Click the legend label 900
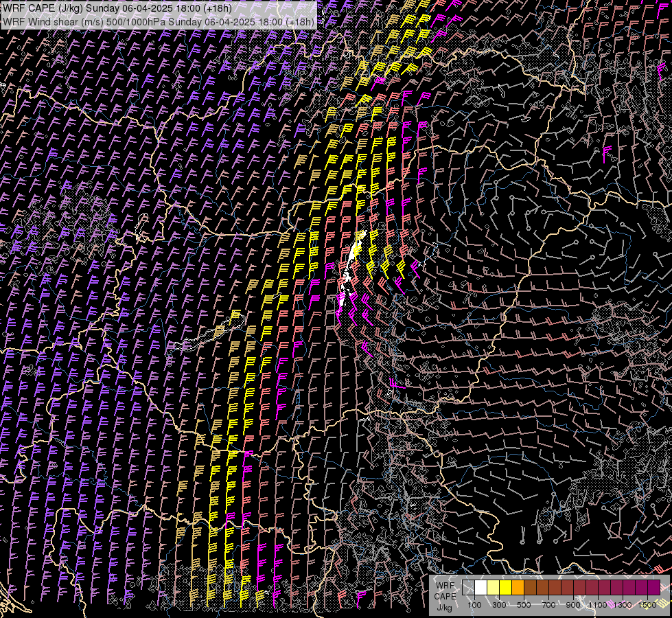 (x=573, y=605)
